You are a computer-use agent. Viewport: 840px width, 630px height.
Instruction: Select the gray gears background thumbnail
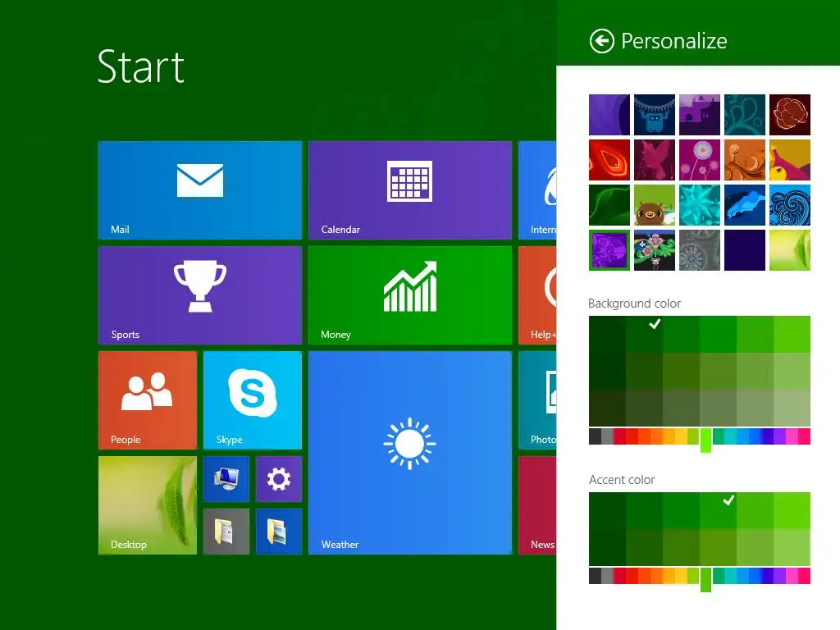(700, 250)
